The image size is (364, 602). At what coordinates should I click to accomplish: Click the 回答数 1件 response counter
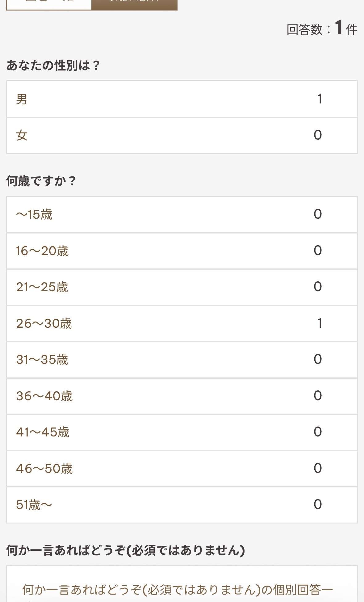tap(322, 29)
